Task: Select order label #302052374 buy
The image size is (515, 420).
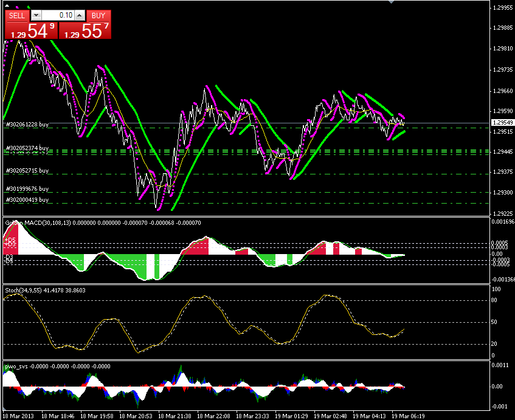Action: tap(27, 148)
